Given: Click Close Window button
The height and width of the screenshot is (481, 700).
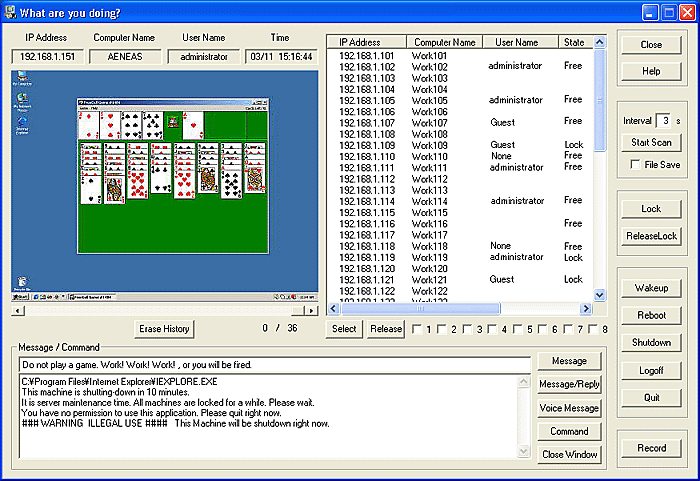Looking at the screenshot, I should click(569, 455).
